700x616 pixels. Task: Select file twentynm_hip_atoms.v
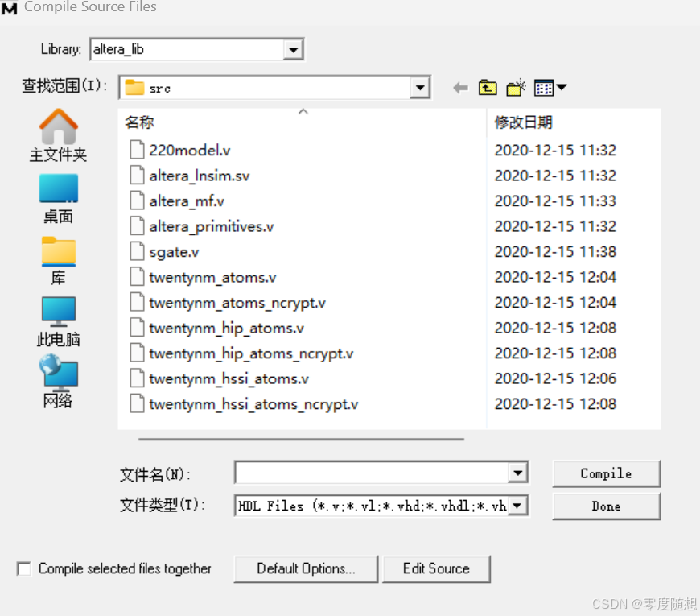pos(227,329)
